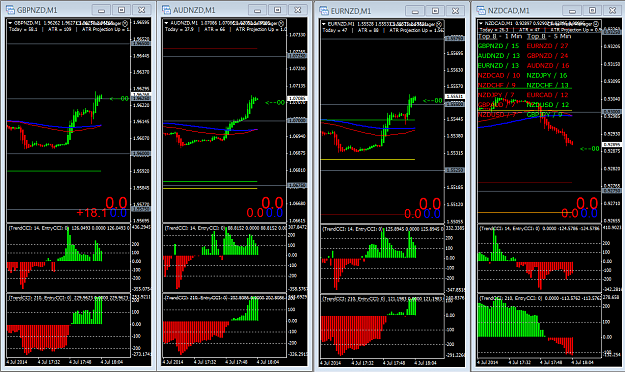Click the 'Top 8 - 5 Min' heading
The height and width of the screenshot is (372, 625).
[x=549, y=36]
